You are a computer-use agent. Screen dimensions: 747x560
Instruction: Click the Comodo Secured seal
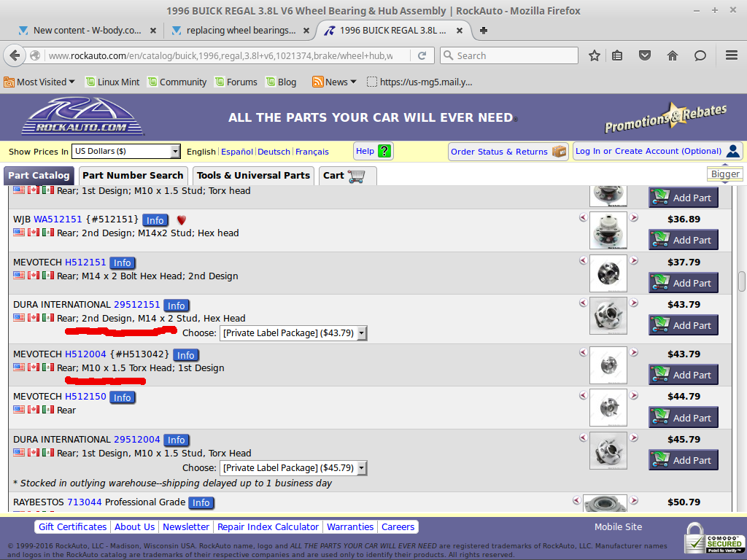coord(713,538)
